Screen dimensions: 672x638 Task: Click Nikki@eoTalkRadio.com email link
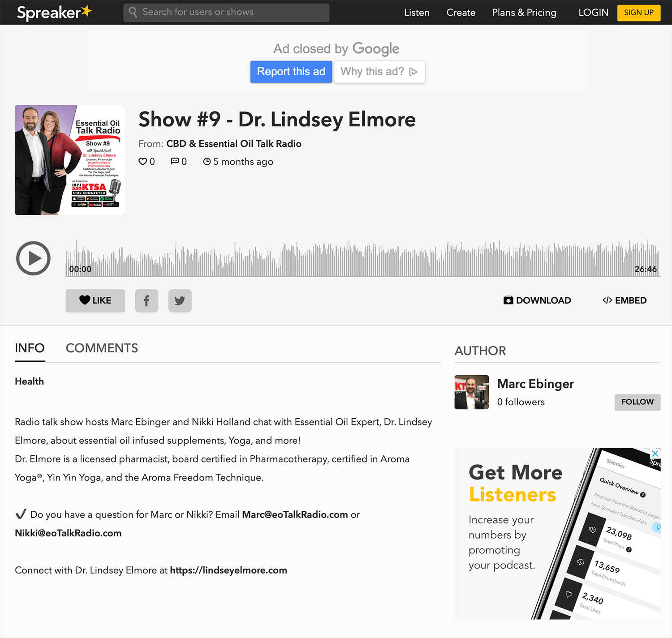[68, 533]
